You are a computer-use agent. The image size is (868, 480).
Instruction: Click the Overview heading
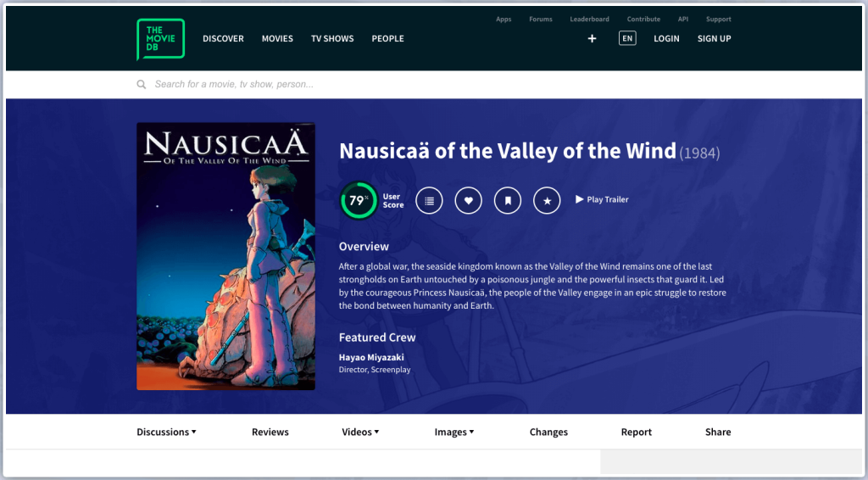pos(364,247)
